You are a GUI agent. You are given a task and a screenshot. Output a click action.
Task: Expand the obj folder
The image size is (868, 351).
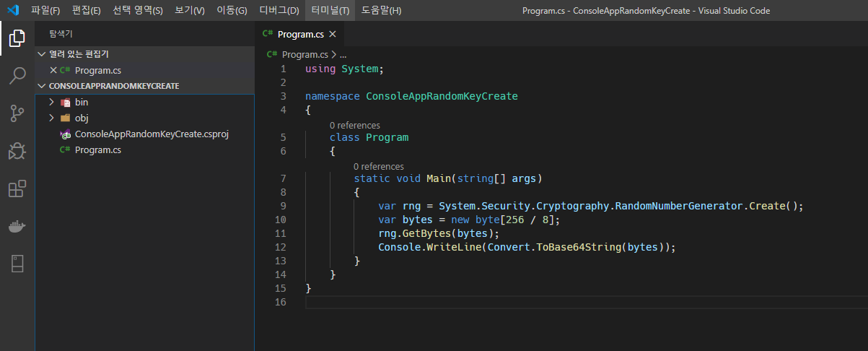click(x=52, y=118)
